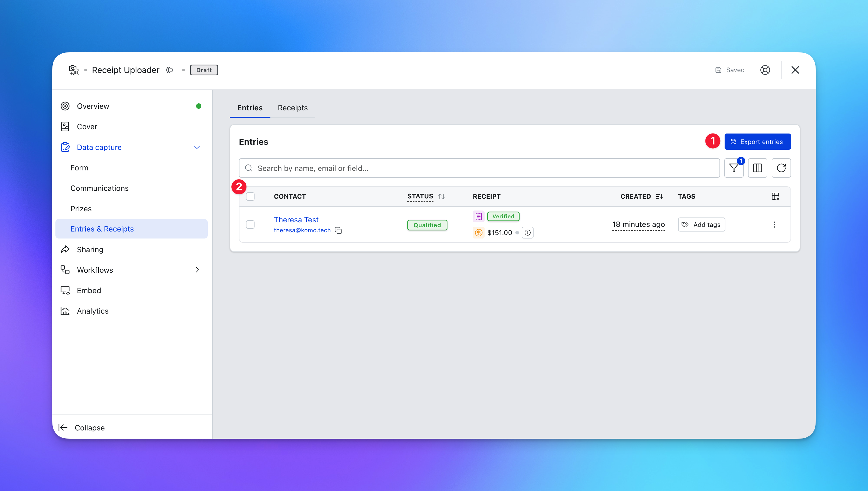868x491 pixels.
Task: Copy theresa@komo.tech email address icon
Action: [x=338, y=230]
